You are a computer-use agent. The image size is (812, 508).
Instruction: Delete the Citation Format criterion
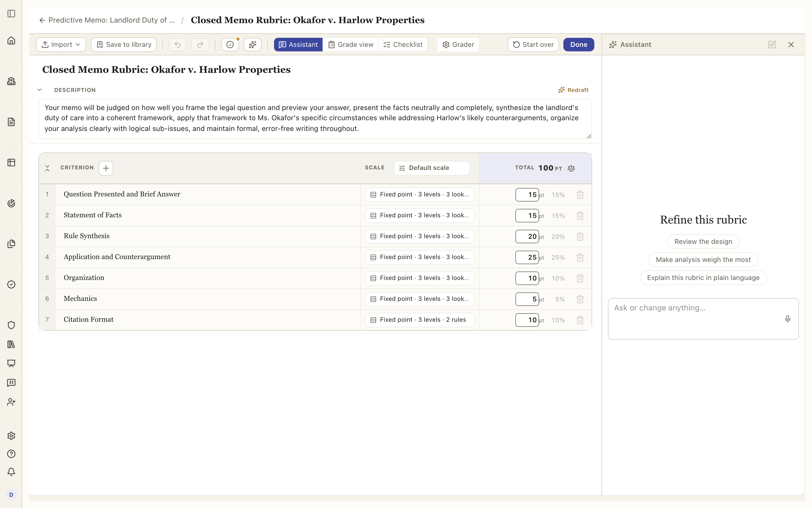pos(580,320)
